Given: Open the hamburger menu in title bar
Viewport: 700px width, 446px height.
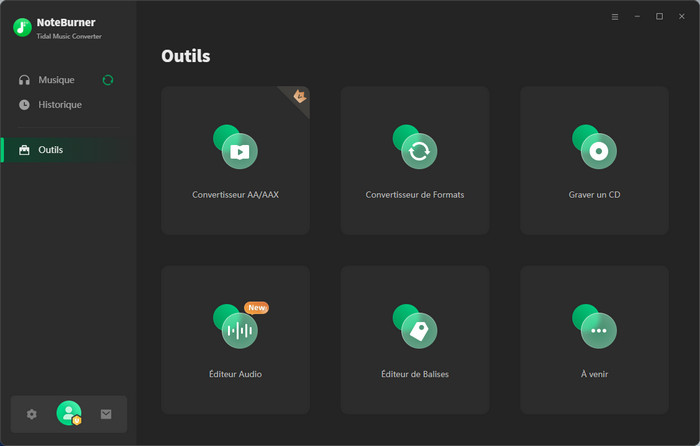Looking at the screenshot, I should tap(615, 17).
